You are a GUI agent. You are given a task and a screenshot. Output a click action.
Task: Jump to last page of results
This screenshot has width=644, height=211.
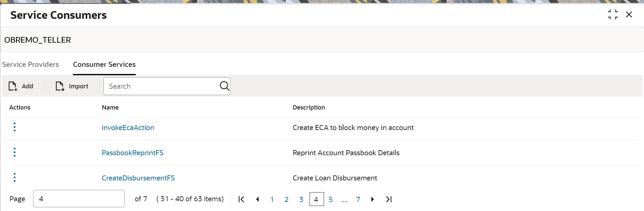point(389,199)
